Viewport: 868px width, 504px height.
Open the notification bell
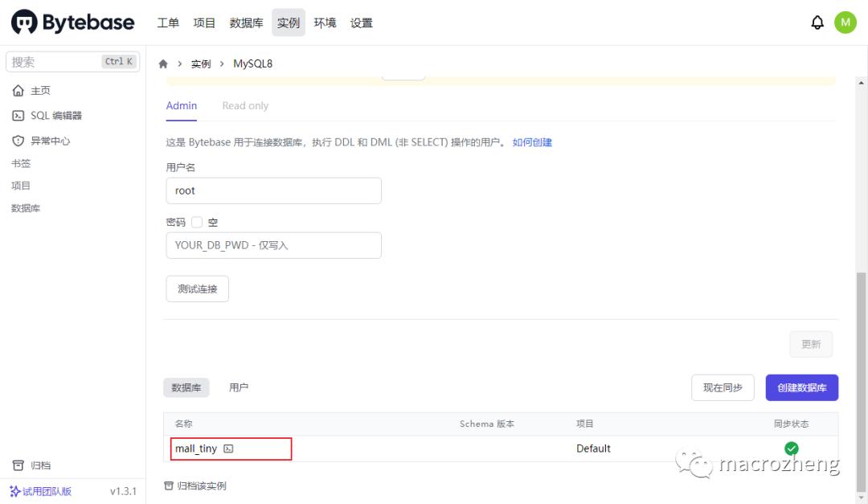coord(817,23)
